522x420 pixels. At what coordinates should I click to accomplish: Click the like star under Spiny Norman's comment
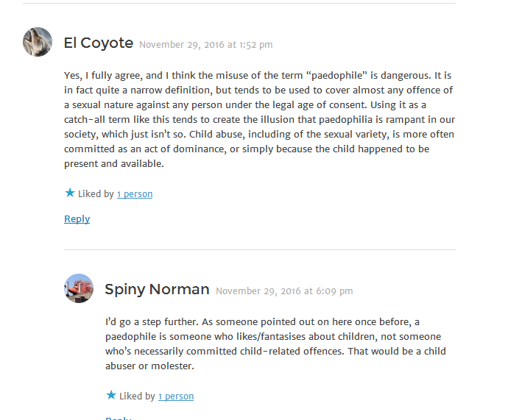(x=111, y=395)
